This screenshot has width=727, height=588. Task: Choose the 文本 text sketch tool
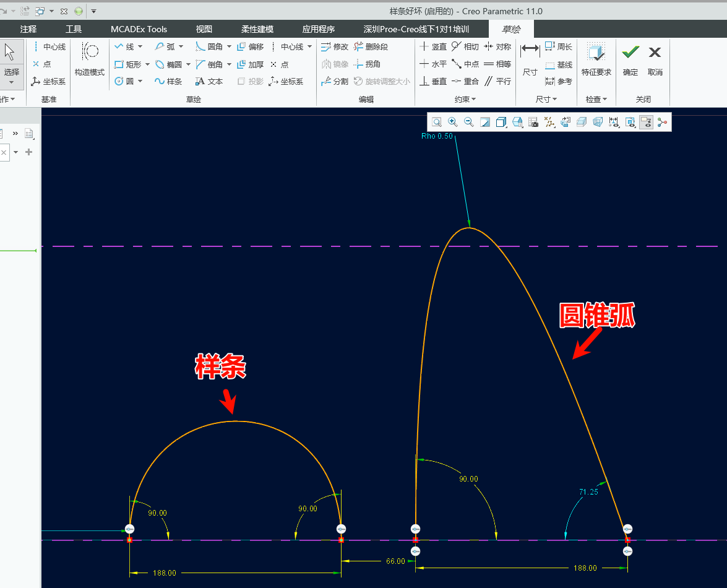(x=209, y=82)
